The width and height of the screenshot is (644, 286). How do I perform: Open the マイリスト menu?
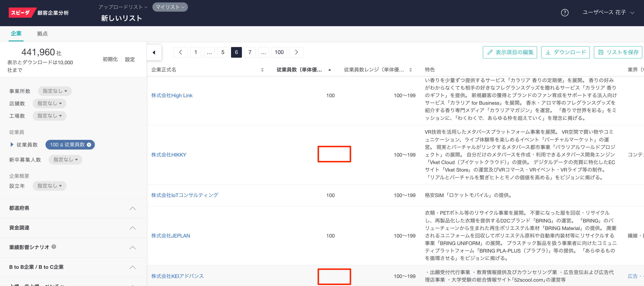coord(170,7)
